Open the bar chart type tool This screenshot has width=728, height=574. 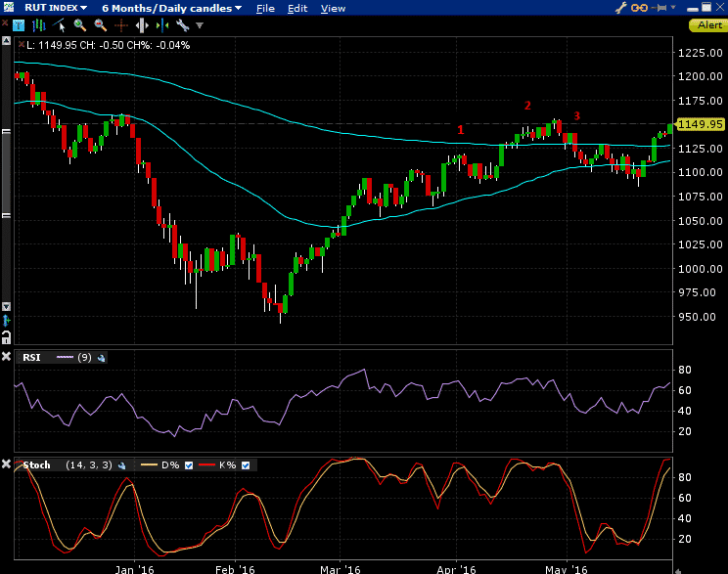coord(39,25)
